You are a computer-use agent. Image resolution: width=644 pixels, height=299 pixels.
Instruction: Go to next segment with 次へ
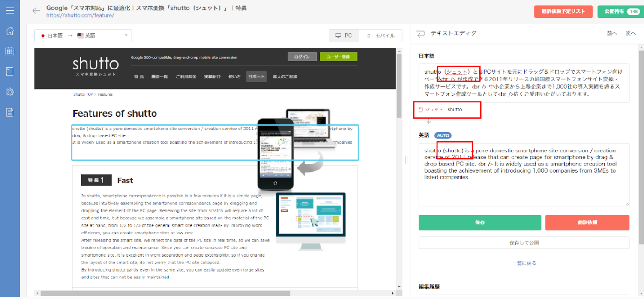click(x=630, y=33)
